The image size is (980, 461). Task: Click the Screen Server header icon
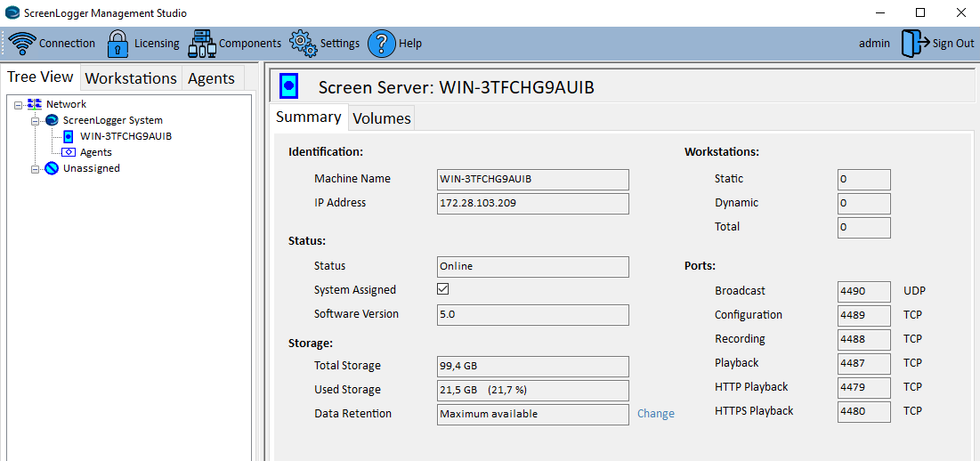point(289,86)
